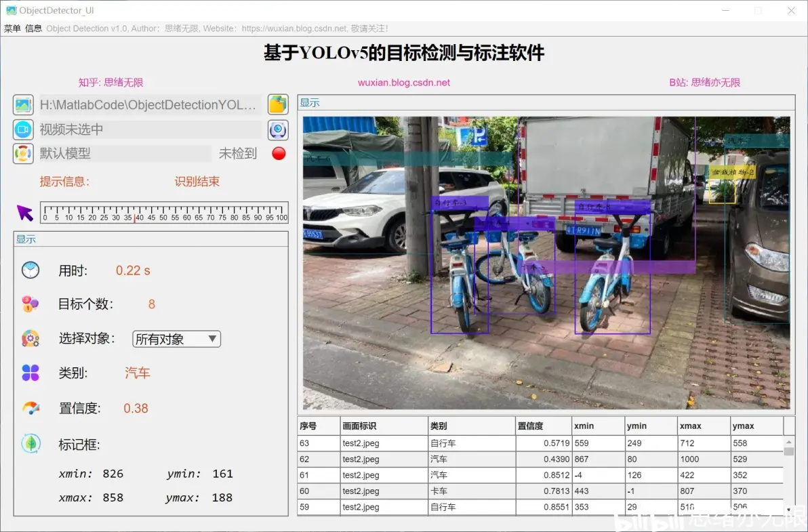Click the model selection icon

click(23, 153)
